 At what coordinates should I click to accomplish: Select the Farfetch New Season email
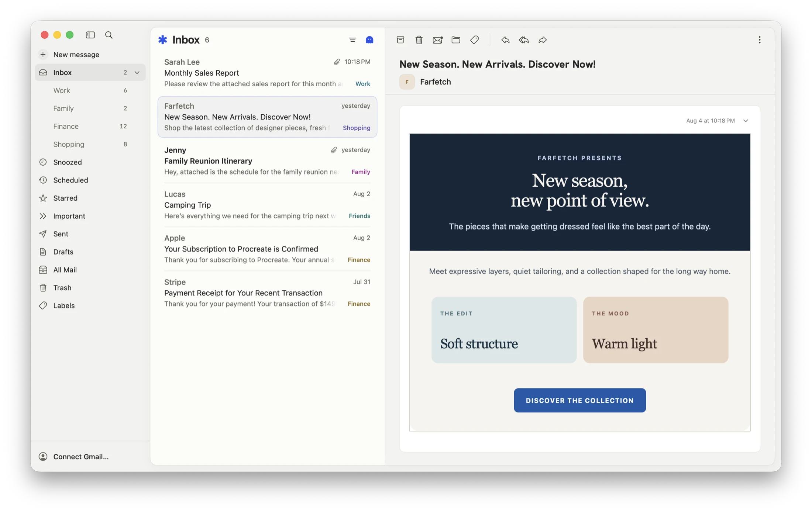[267, 117]
